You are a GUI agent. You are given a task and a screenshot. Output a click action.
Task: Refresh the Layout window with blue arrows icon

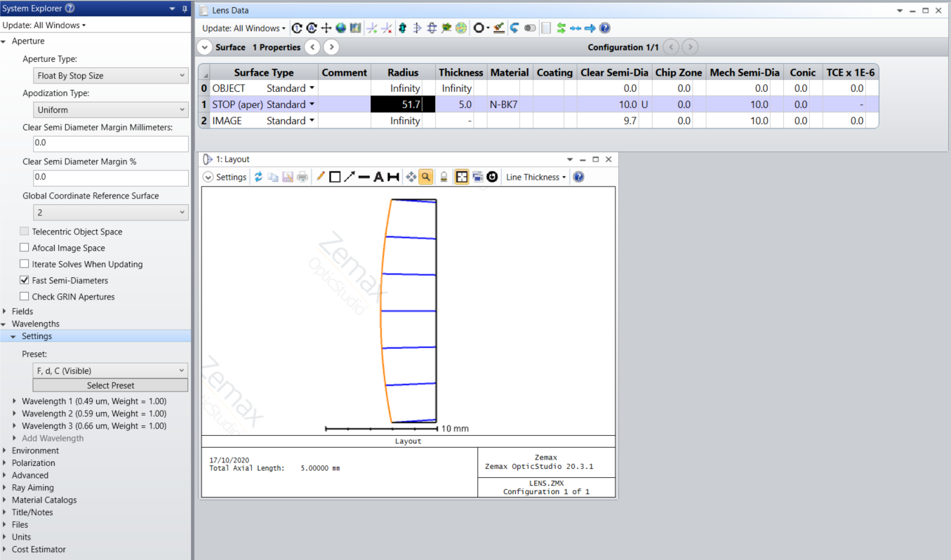point(258,177)
